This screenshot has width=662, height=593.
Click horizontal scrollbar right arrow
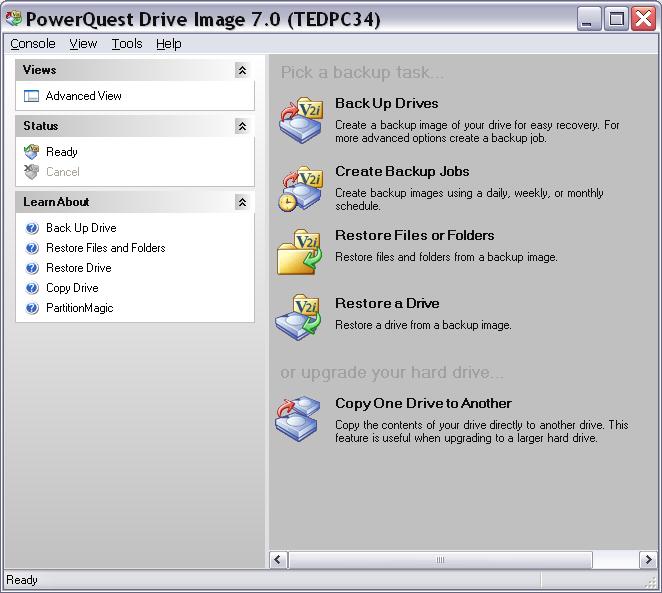tap(648, 560)
